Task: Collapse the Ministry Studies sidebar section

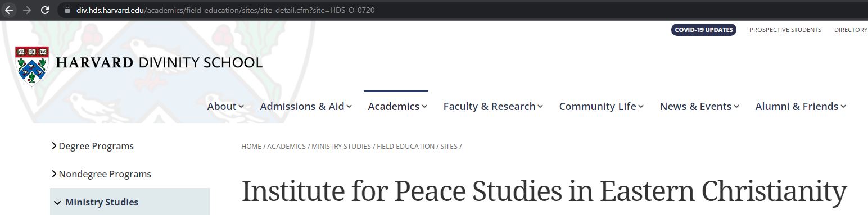Action: pos(130,202)
